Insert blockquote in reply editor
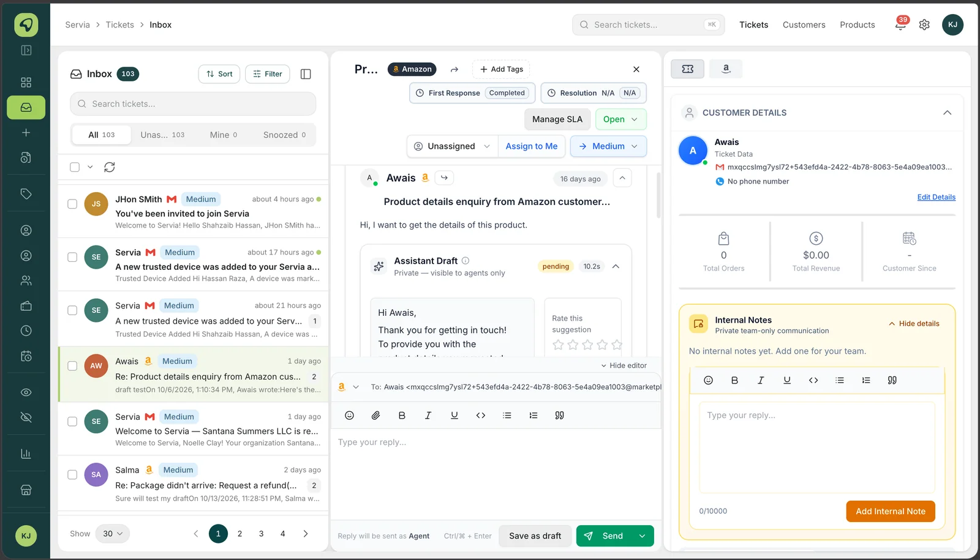 559,416
